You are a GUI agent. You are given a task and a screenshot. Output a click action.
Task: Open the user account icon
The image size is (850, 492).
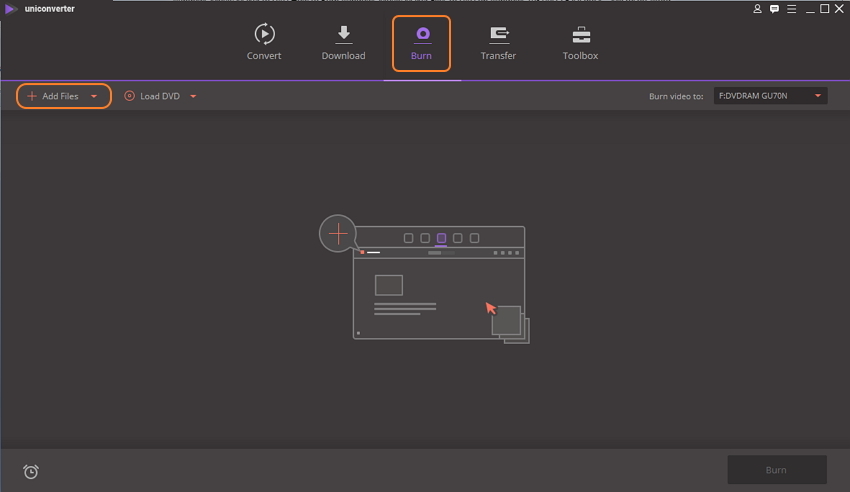point(757,9)
